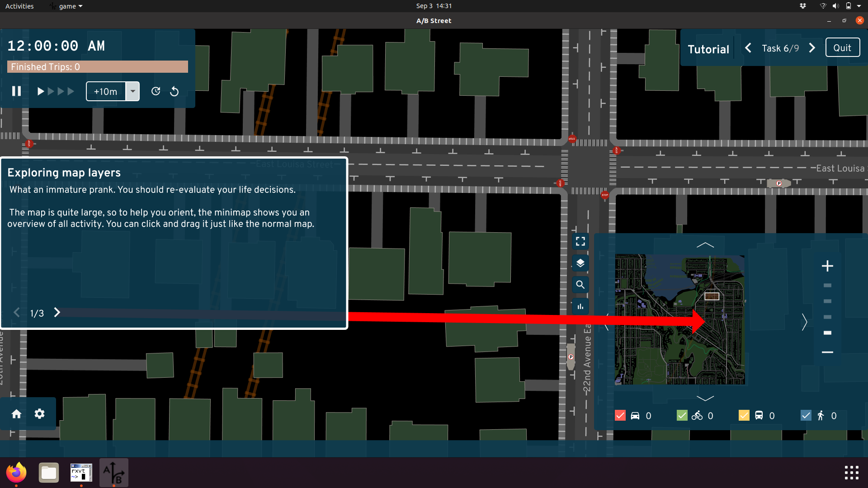Toggle the bike visibility checkbox

[x=682, y=415]
